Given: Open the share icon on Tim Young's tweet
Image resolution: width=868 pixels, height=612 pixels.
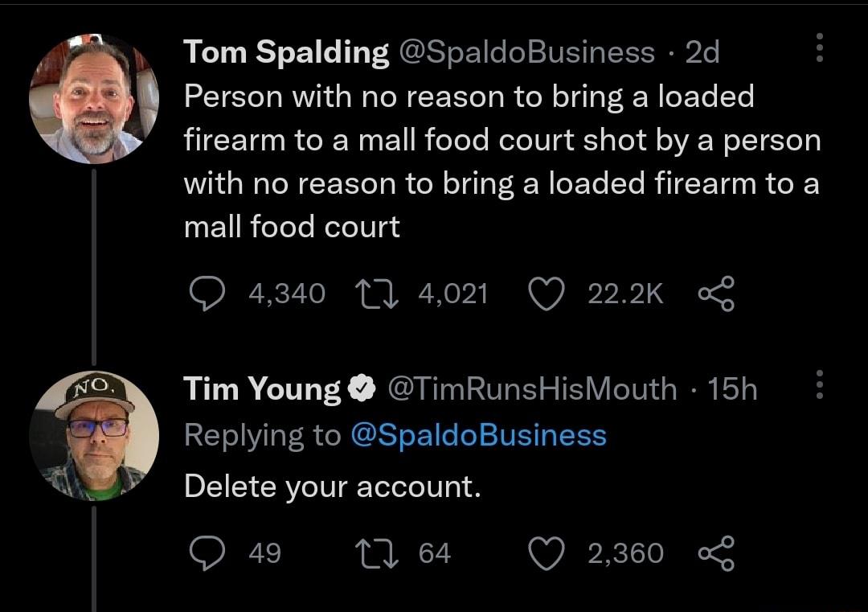Looking at the screenshot, I should 715,552.
